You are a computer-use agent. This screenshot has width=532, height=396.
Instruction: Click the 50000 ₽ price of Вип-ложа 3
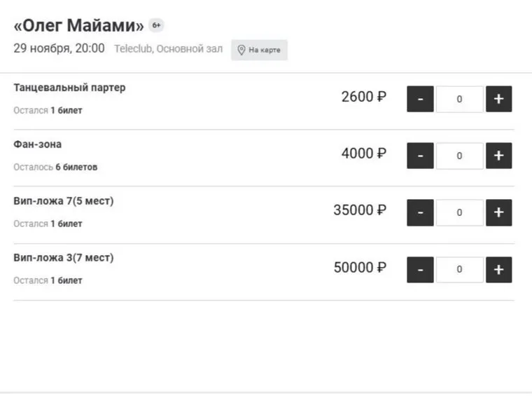tap(359, 268)
